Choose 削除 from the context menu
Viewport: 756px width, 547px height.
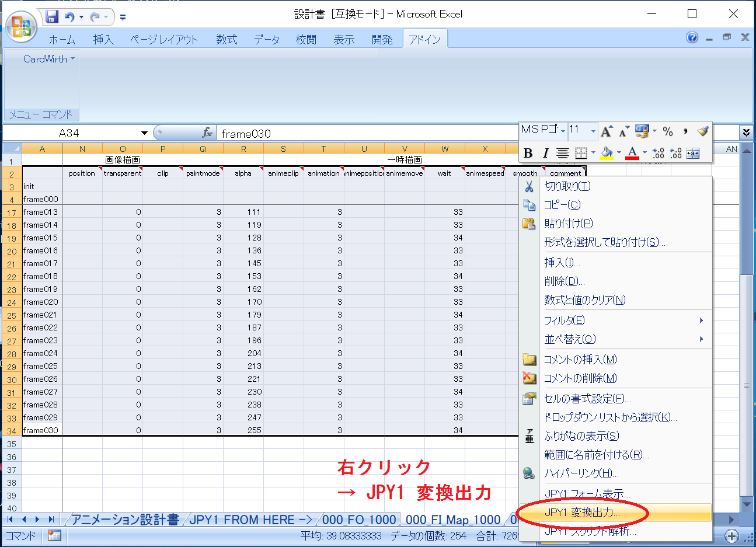tap(615, 281)
